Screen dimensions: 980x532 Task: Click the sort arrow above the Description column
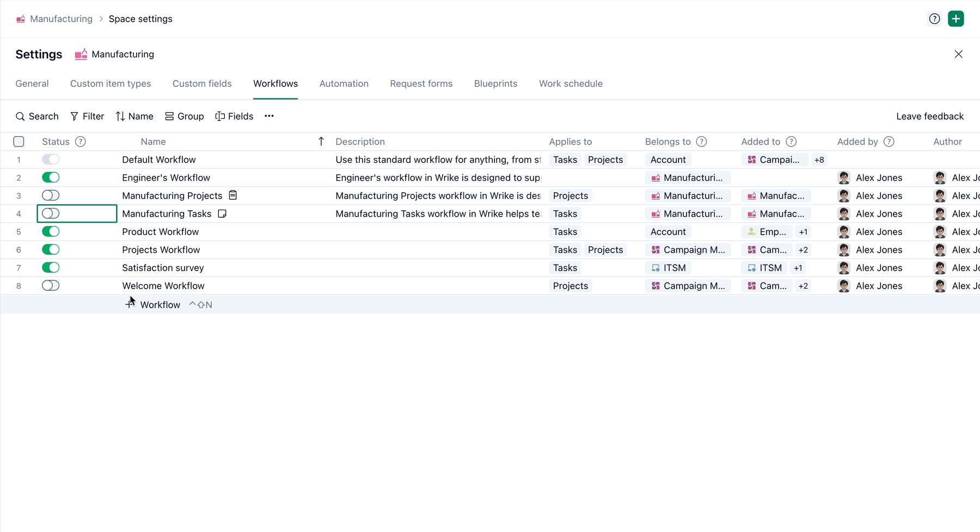321,141
